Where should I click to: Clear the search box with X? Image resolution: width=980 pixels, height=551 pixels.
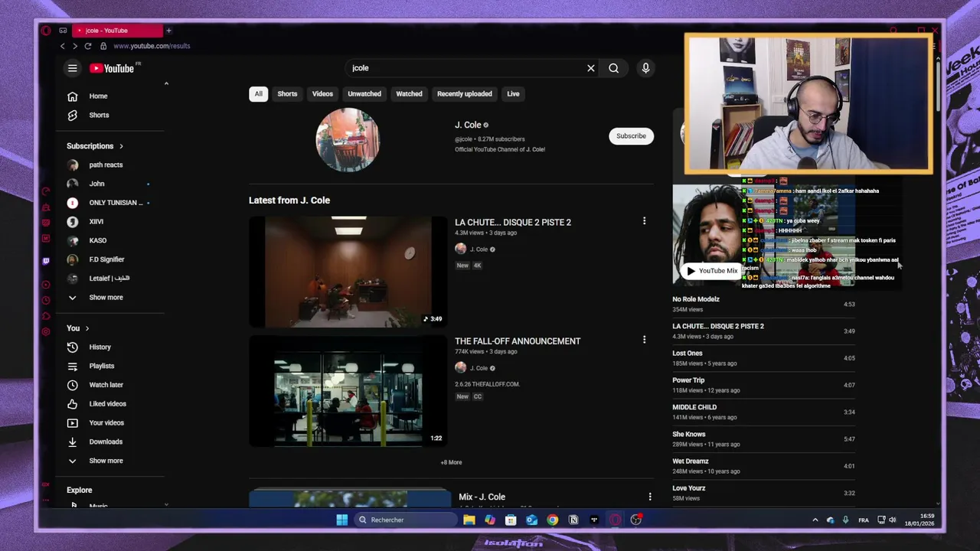click(x=591, y=68)
